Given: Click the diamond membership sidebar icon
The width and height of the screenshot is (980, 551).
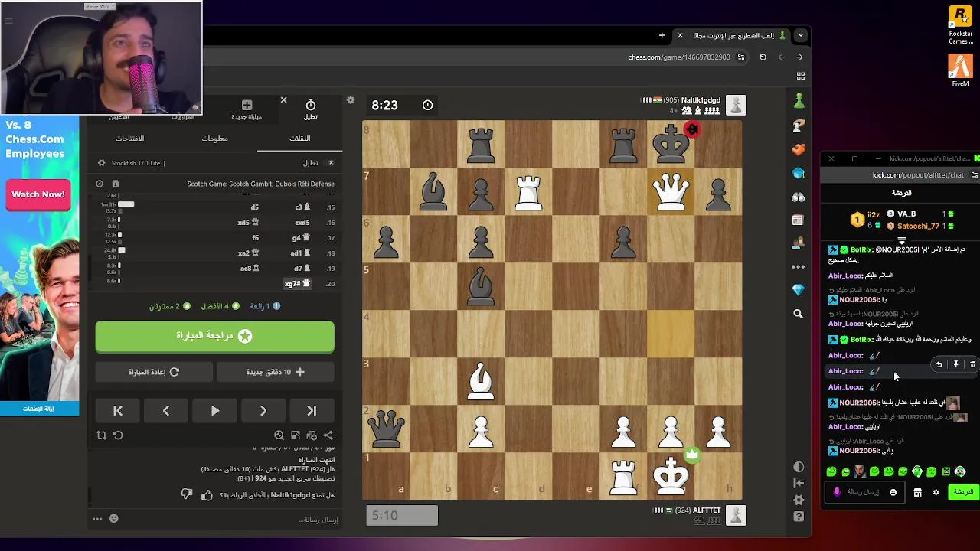Looking at the screenshot, I should 799,290.
